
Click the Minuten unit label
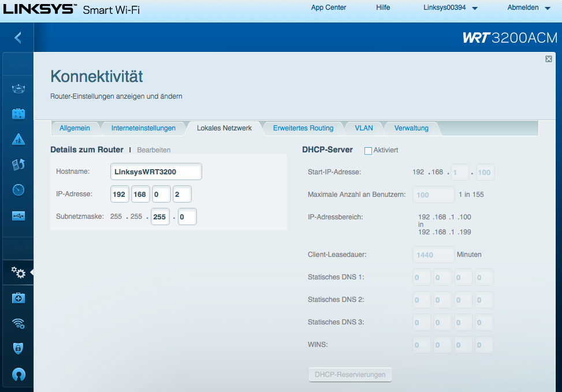pos(469,255)
